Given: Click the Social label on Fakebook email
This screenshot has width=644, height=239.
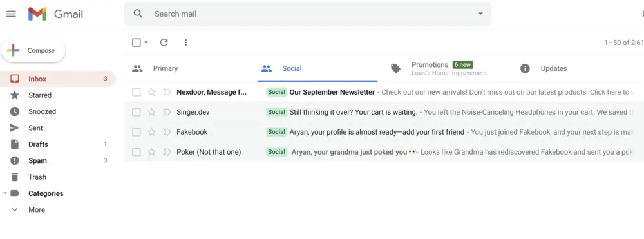Looking at the screenshot, I should [276, 132].
